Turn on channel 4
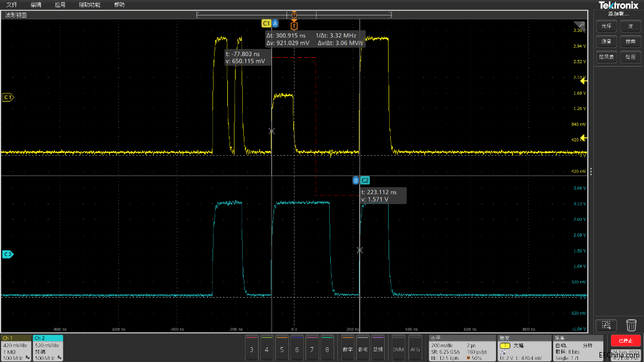 pos(267,348)
